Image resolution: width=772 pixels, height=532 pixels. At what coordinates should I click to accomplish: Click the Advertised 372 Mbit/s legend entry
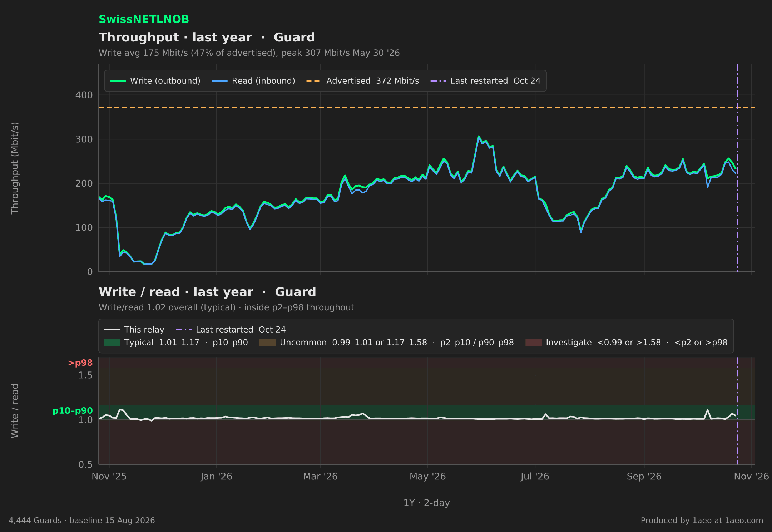(x=362, y=81)
